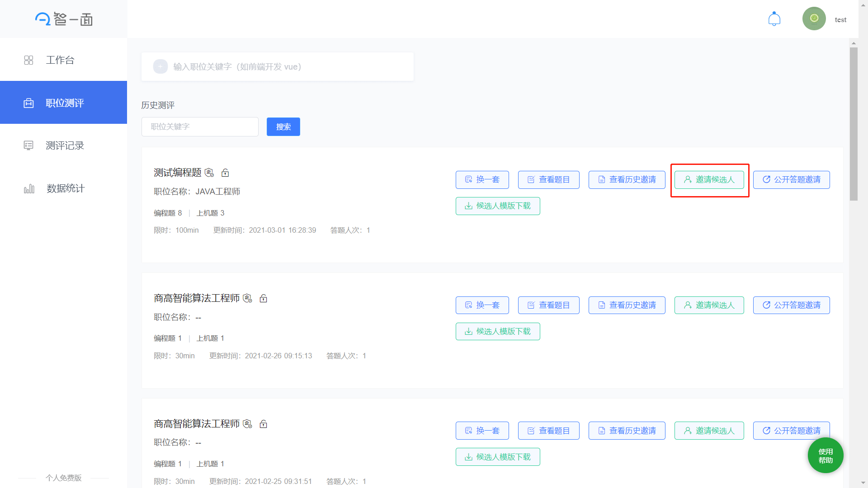Select 职位测评 in the sidebar
868x488 pixels.
[63, 103]
